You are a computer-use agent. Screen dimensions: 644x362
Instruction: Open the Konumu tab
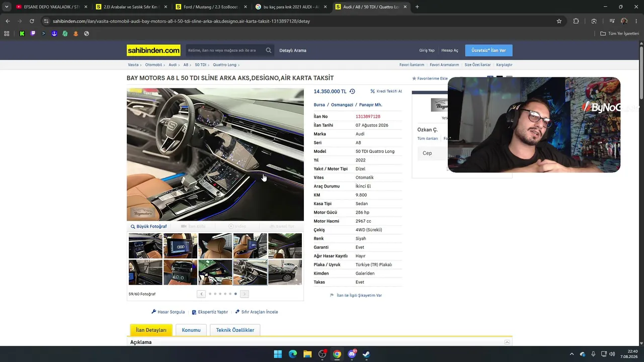191,330
